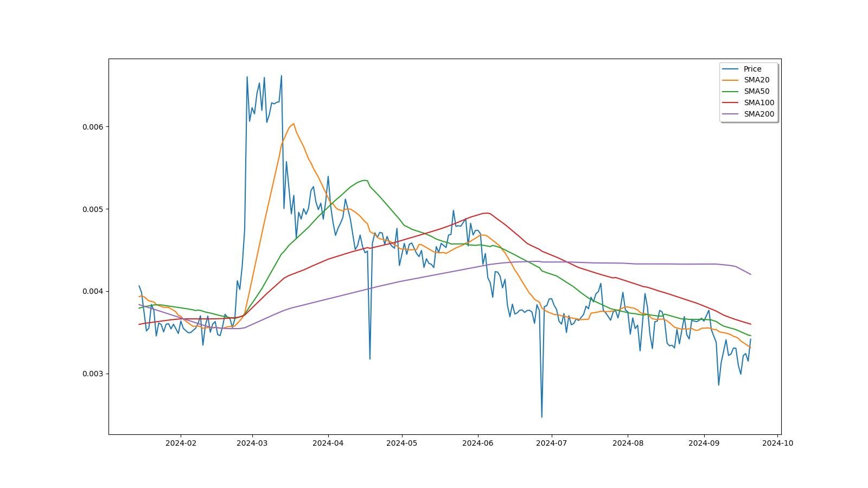Click the purple SMA200 line swatch in legend
The width and height of the screenshot is (868, 488).
click(x=731, y=114)
